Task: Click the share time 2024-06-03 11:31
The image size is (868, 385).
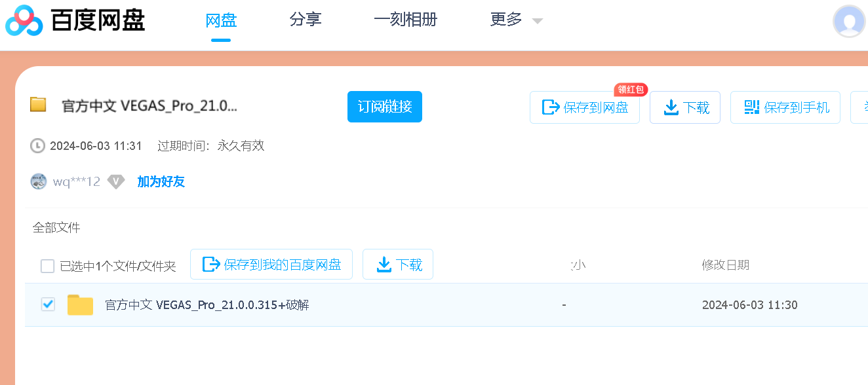Action: tap(96, 146)
